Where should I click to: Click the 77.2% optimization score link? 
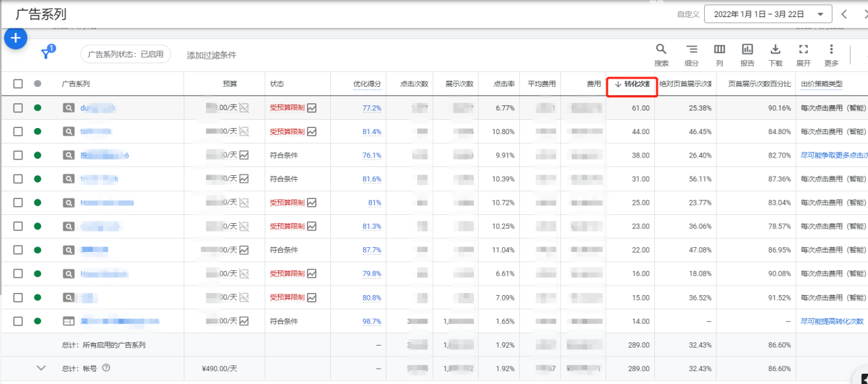pos(371,108)
